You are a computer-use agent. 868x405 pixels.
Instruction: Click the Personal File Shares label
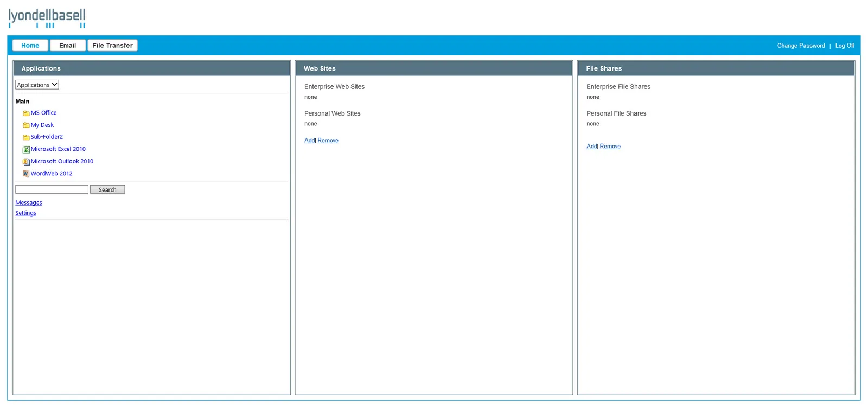[x=616, y=113]
